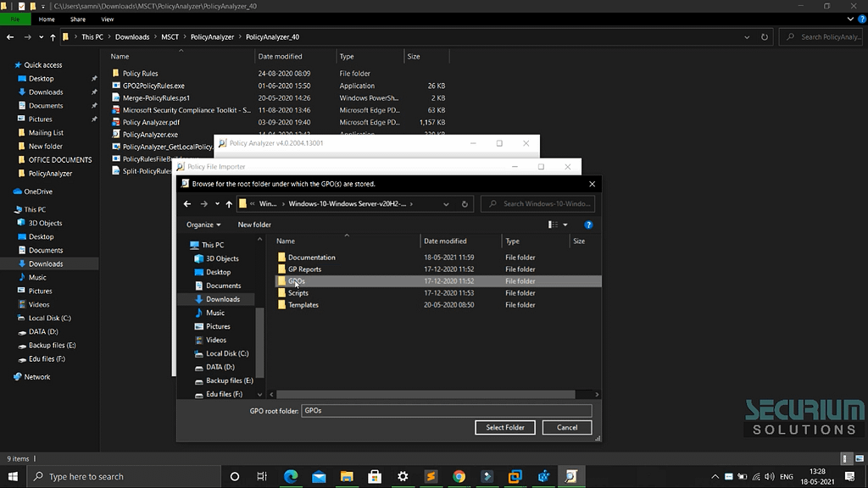Click the GPO root folder input field
The width and height of the screenshot is (868, 488).
tap(446, 411)
